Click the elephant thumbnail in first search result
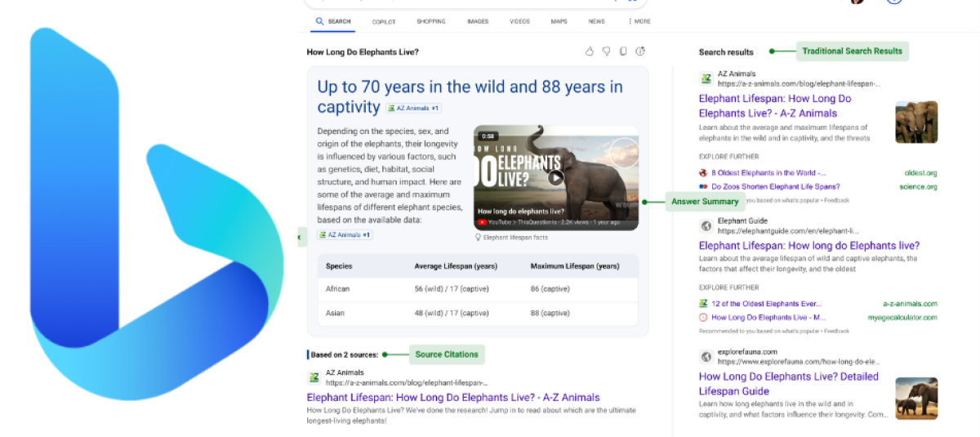This screenshot has width=980, height=437. 915,122
